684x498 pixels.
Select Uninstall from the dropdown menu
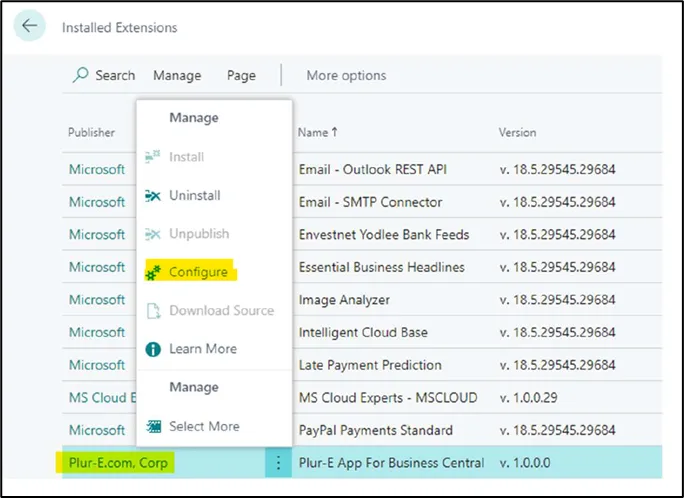coord(195,195)
